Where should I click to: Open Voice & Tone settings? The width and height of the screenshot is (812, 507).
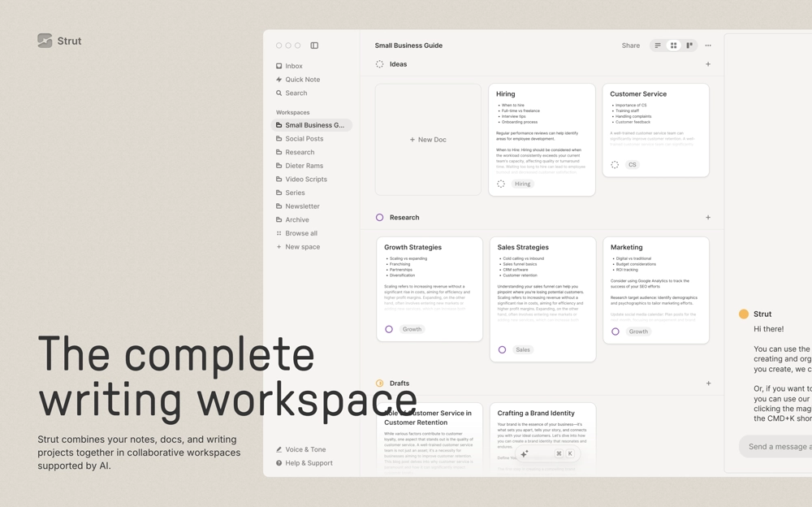(x=301, y=449)
